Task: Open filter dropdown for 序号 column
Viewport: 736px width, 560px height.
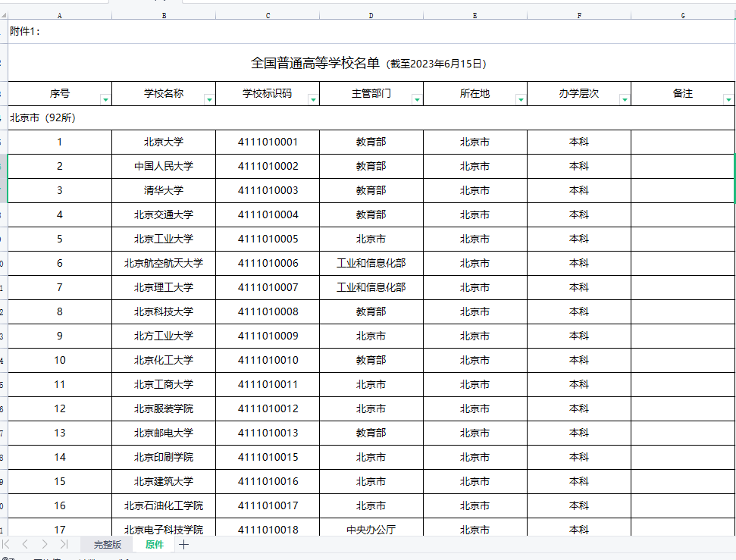Action: pyautogui.click(x=105, y=99)
